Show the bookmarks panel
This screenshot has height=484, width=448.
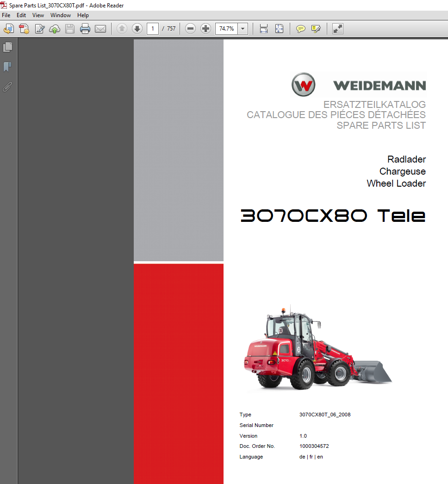pos(7,67)
